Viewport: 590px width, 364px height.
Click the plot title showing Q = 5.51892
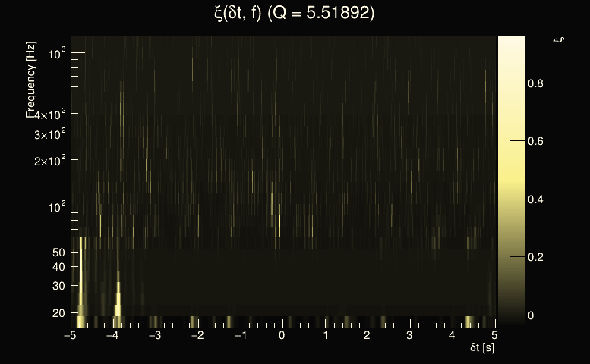pyautogui.click(x=295, y=14)
